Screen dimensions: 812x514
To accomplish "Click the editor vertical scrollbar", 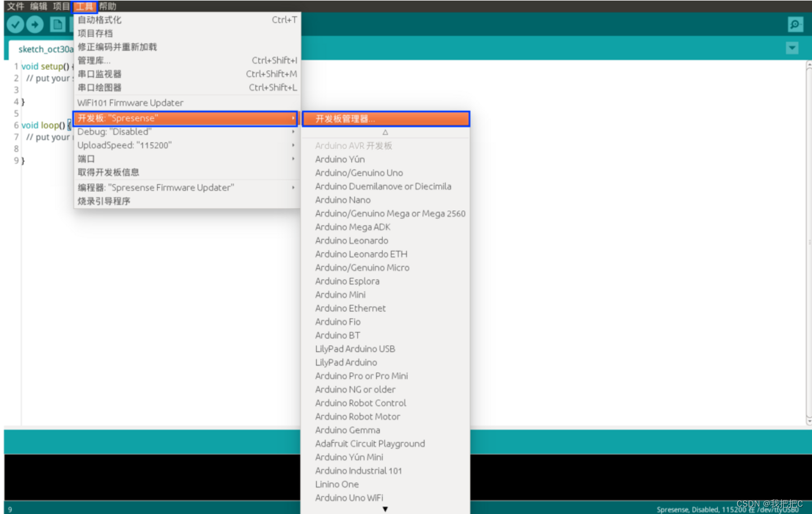I will point(809,242).
